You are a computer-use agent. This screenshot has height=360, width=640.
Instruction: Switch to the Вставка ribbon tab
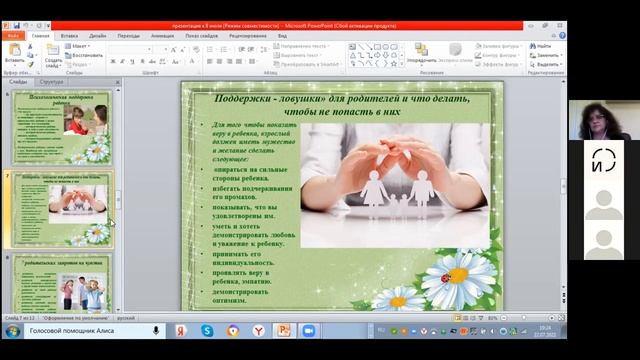coord(69,36)
